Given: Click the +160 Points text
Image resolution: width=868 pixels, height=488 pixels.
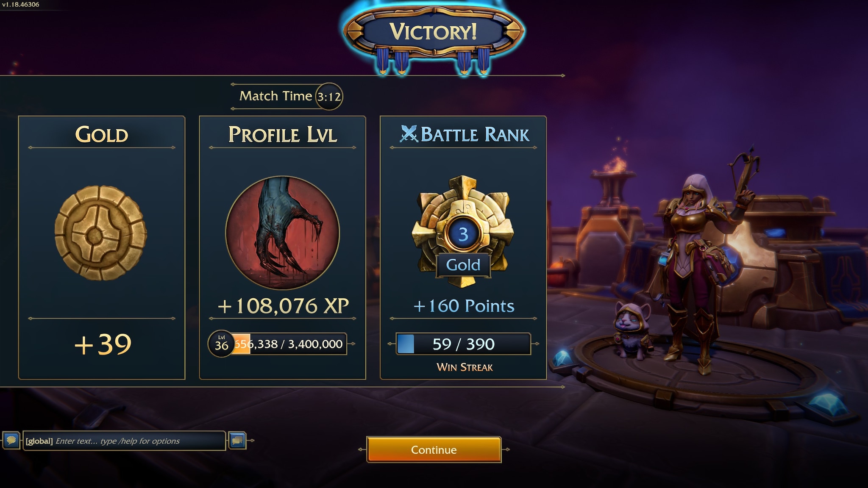Looking at the screenshot, I should click(x=464, y=306).
